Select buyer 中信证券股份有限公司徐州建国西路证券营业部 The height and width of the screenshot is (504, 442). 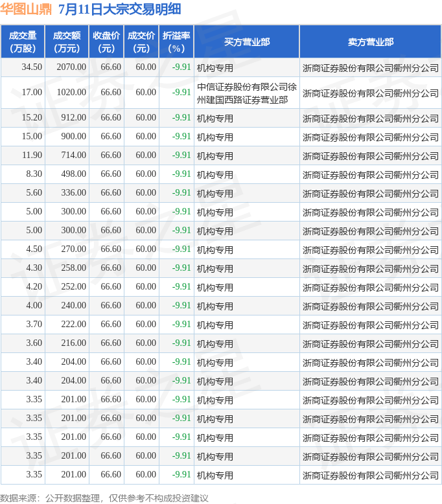[246, 93]
